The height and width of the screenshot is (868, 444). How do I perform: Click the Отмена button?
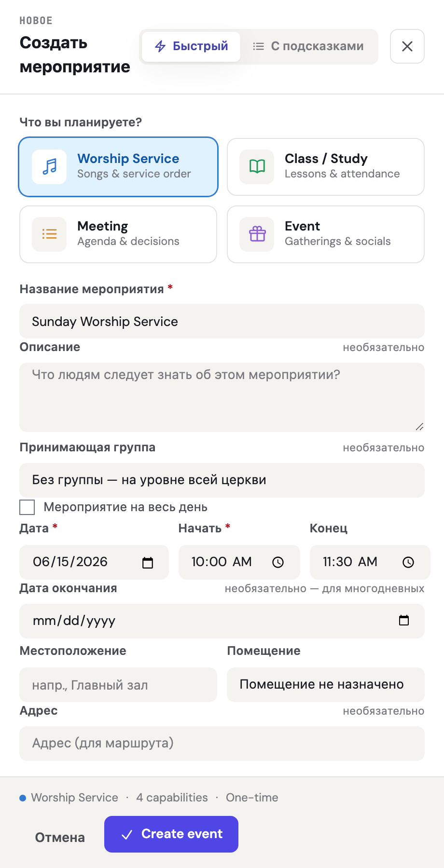coord(60,838)
